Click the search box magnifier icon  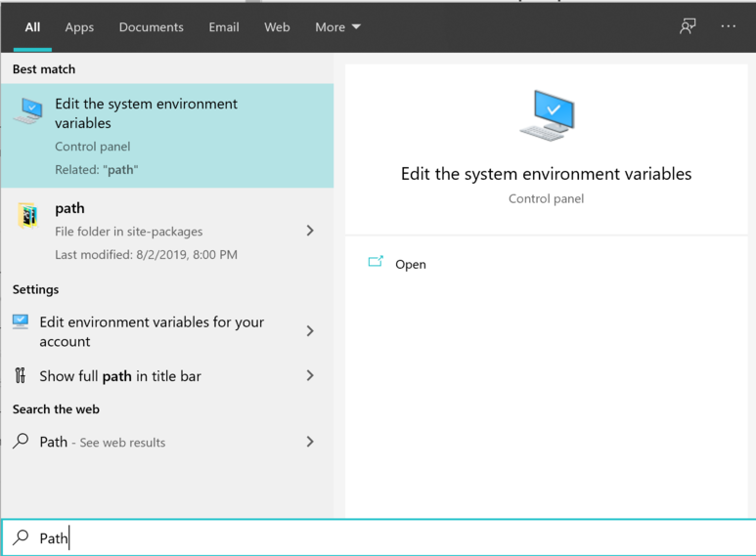point(21,537)
